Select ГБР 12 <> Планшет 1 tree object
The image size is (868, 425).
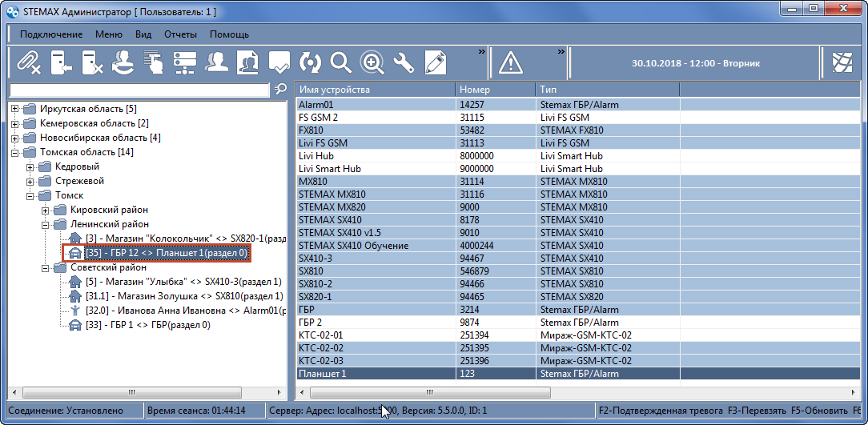click(167, 253)
